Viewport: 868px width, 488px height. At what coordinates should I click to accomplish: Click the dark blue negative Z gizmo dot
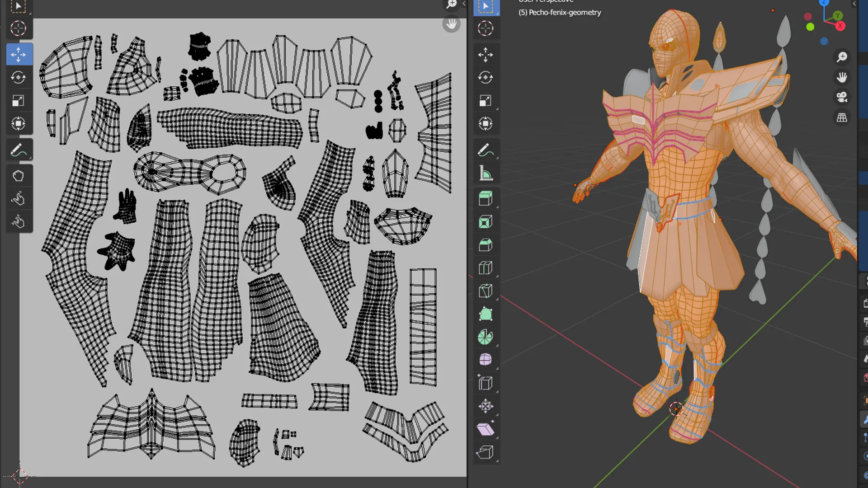[824, 42]
